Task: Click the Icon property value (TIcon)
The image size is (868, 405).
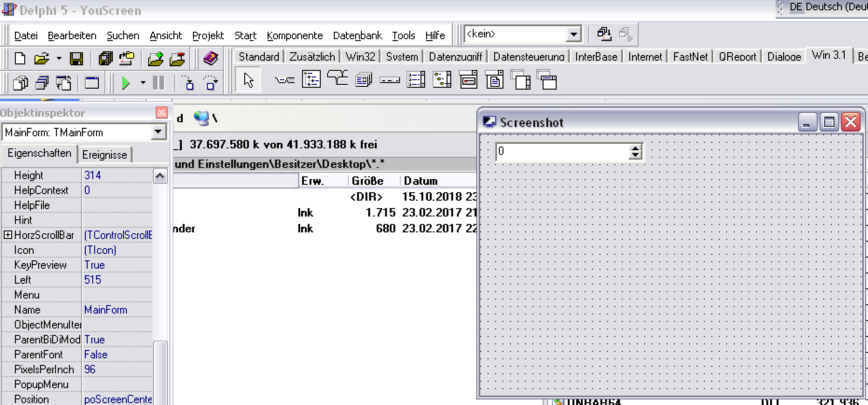Action: [117, 250]
